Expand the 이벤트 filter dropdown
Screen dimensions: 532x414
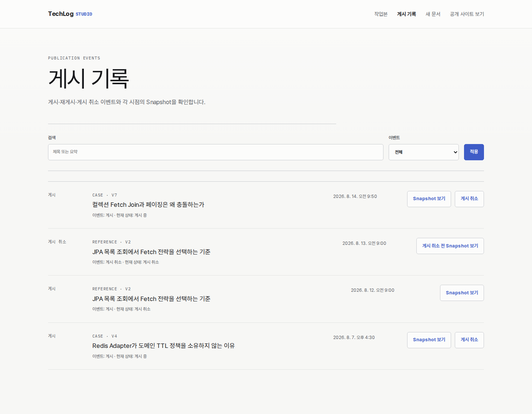423,152
